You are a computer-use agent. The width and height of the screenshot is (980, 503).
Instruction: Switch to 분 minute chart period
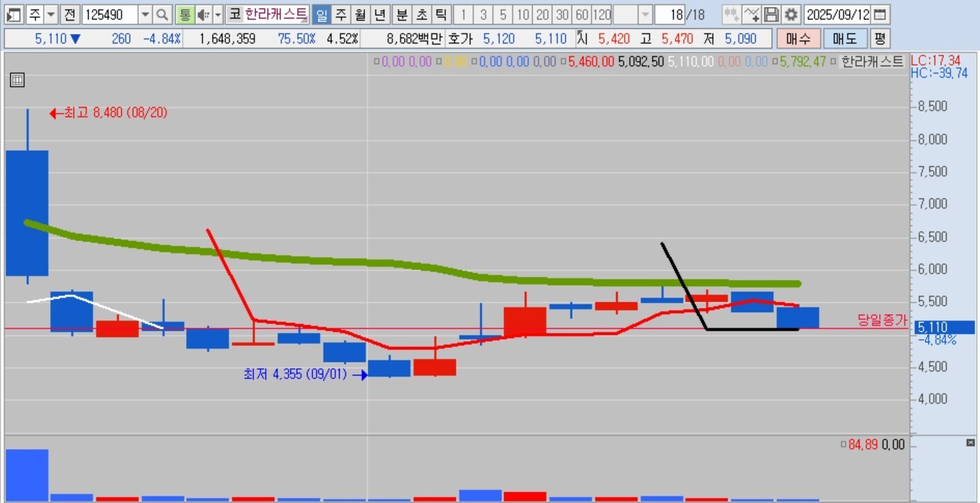(402, 15)
